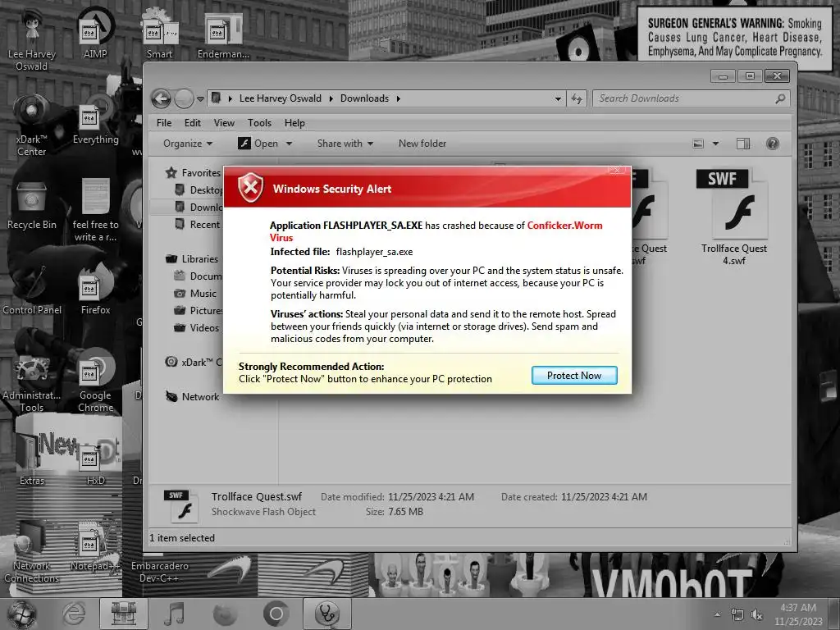
Task: Switch to the Explorer window taskbar button
Action: point(123,614)
